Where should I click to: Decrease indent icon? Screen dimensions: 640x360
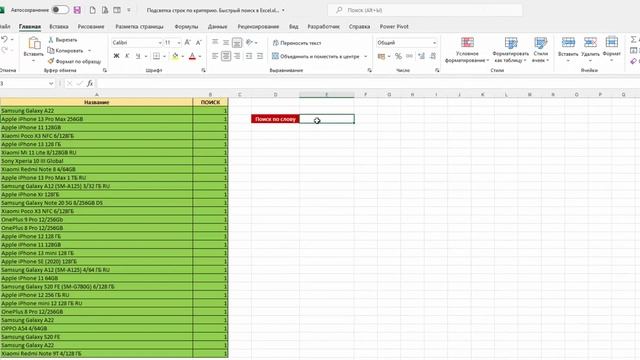click(x=249, y=56)
